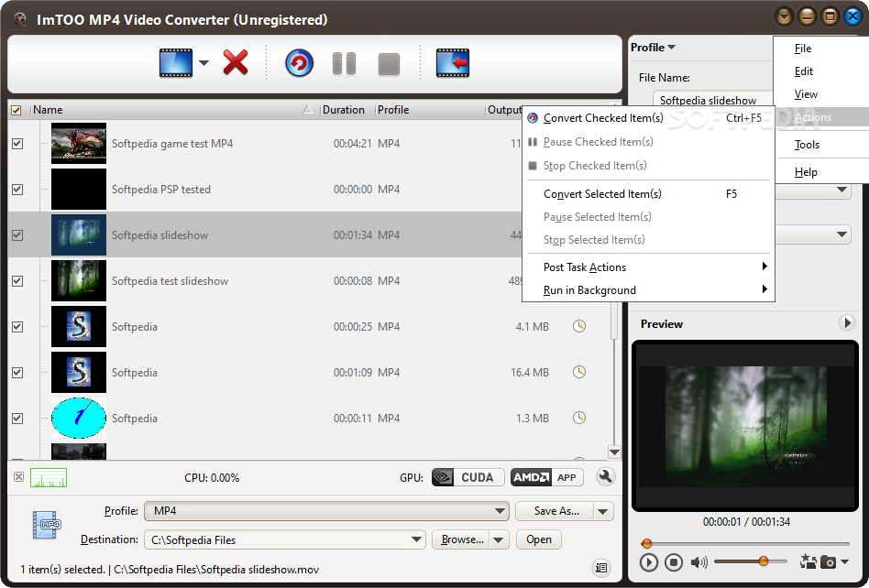The width and height of the screenshot is (869, 588).
Task: Uncheck Softpedia game test MP4 checkbox
Action: (x=17, y=144)
